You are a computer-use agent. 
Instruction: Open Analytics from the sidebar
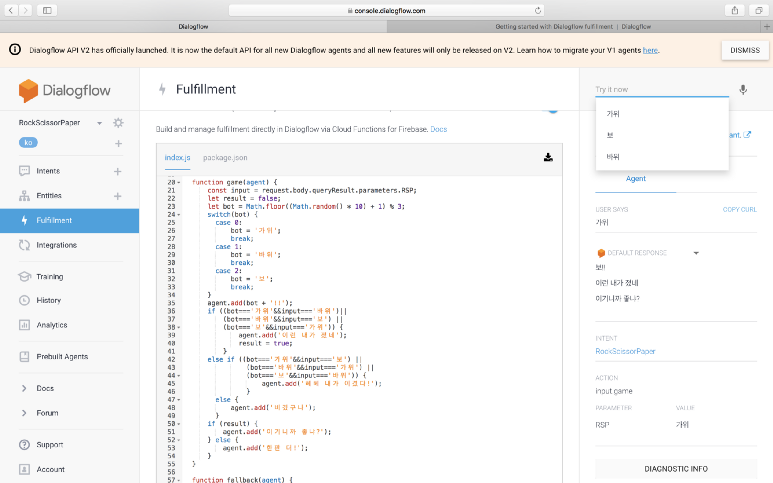point(51,325)
